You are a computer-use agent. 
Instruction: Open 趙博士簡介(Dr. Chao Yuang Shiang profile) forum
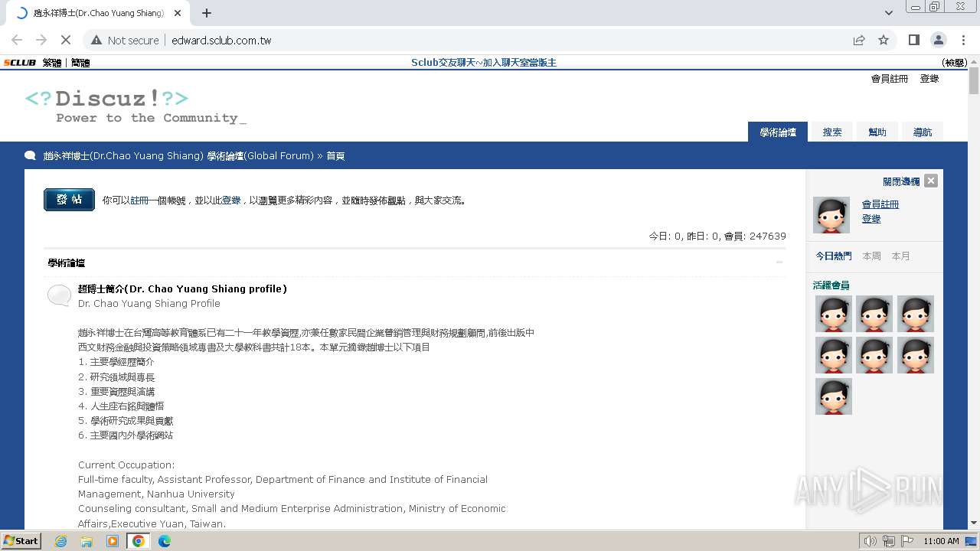click(182, 289)
